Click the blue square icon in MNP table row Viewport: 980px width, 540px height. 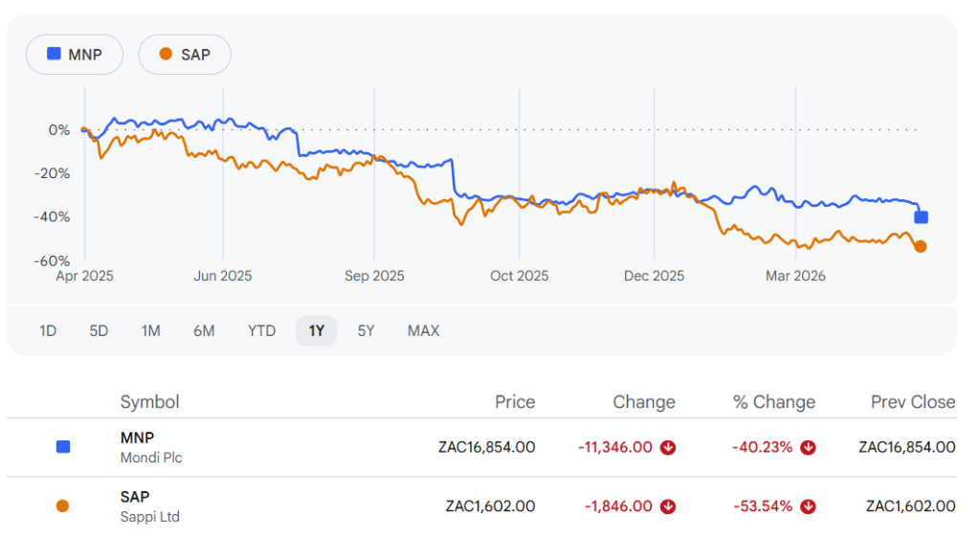click(x=63, y=447)
